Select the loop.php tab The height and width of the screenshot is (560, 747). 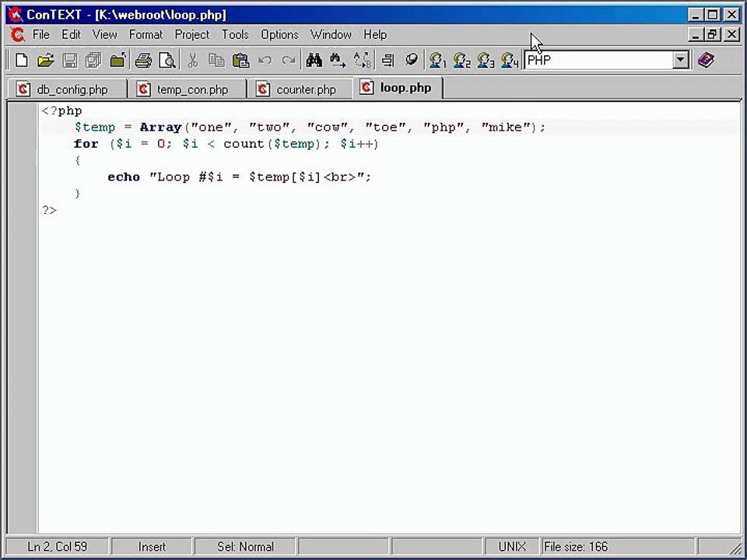point(398,88)
